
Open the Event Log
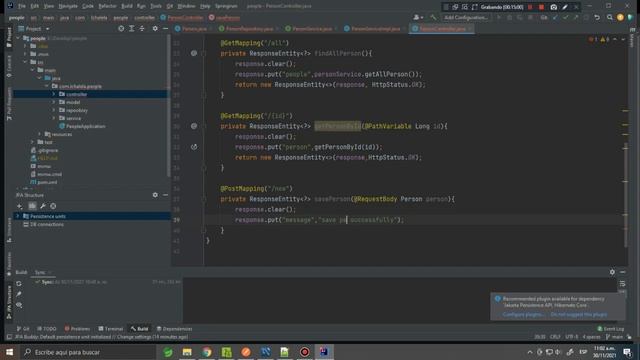point(611,329)
